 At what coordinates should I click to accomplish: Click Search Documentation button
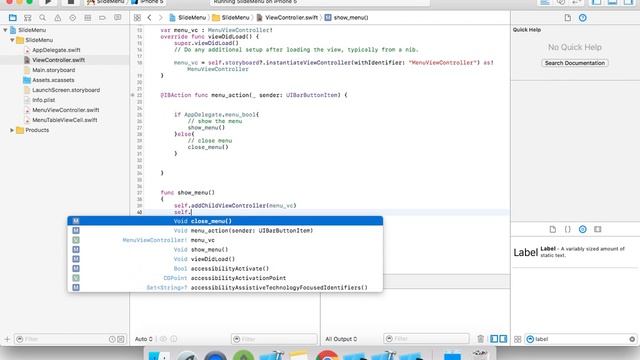tap(575, 63)
